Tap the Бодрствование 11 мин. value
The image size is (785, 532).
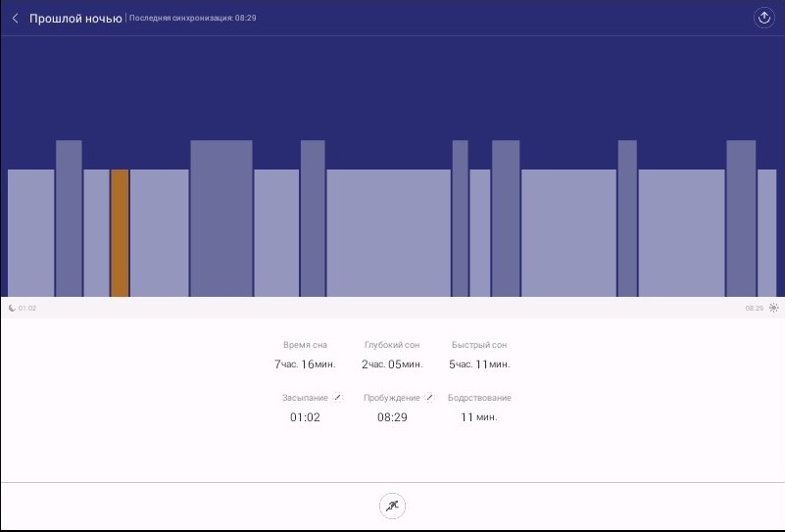point(479,417)
